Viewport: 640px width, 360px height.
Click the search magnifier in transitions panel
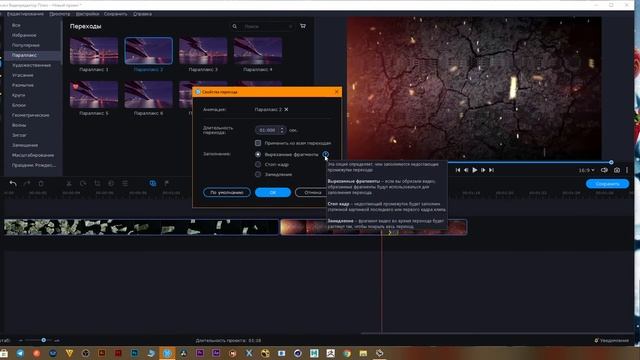[235, 27]
